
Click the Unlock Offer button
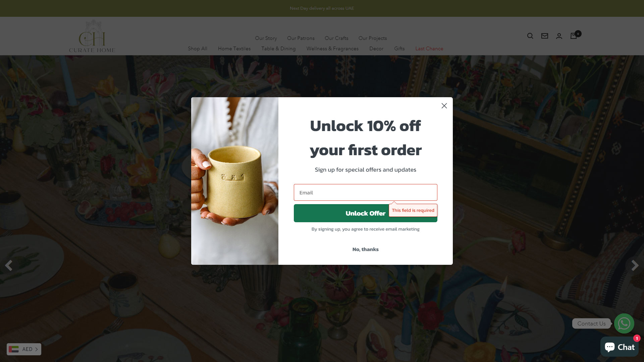pyautogui.click(x=365, y=213)
